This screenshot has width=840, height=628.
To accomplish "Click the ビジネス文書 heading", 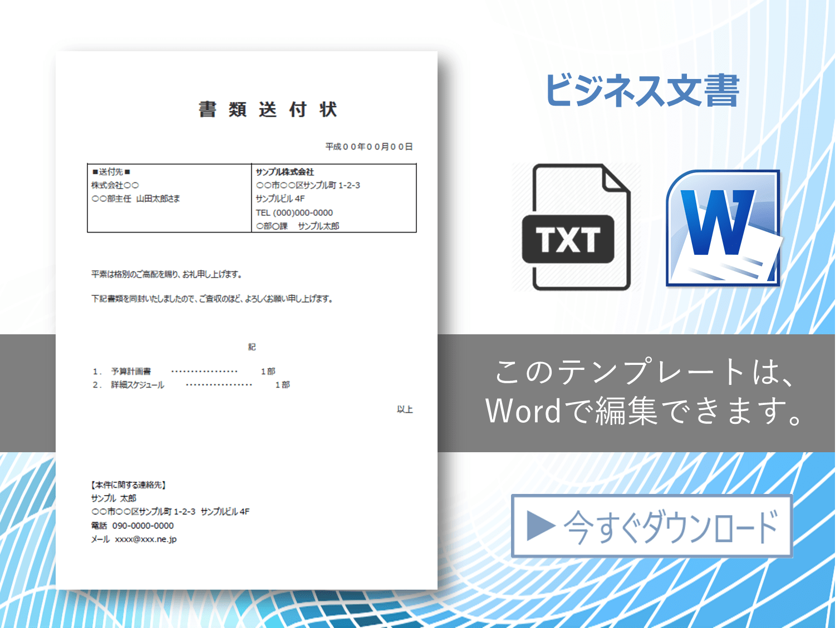I will pos(642,90).
